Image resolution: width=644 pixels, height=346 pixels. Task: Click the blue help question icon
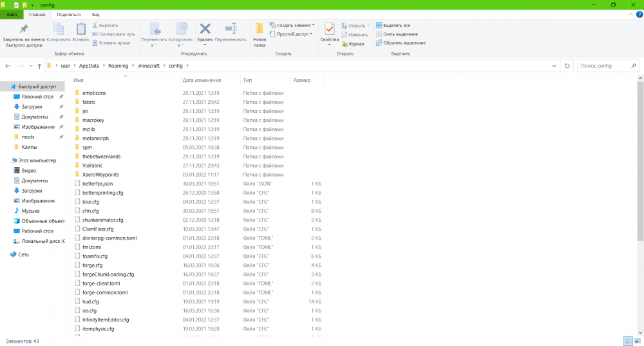639,14
